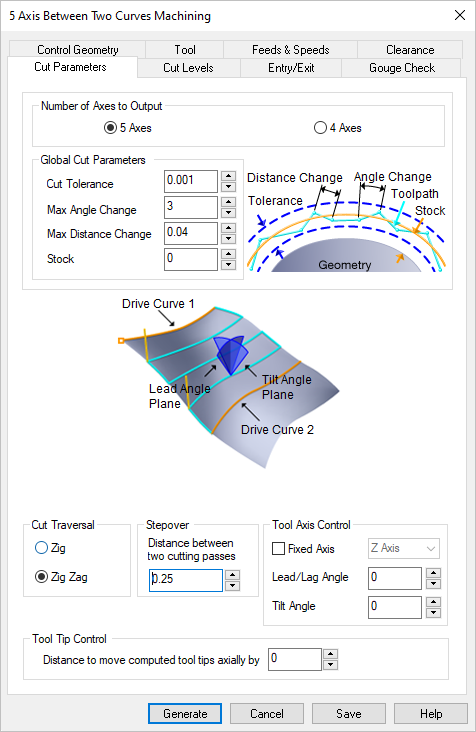Decrease Max Distance Change with down arrow

coord(228,239)
